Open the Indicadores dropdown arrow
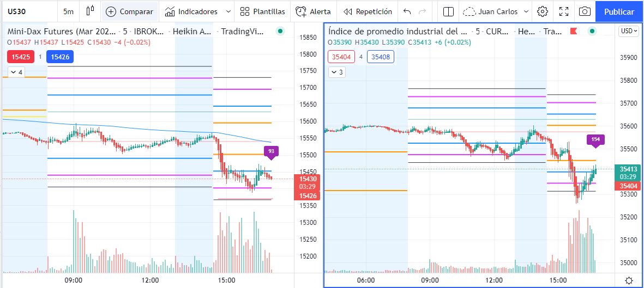This screenshot has height=288, width=644. (227, 11)
